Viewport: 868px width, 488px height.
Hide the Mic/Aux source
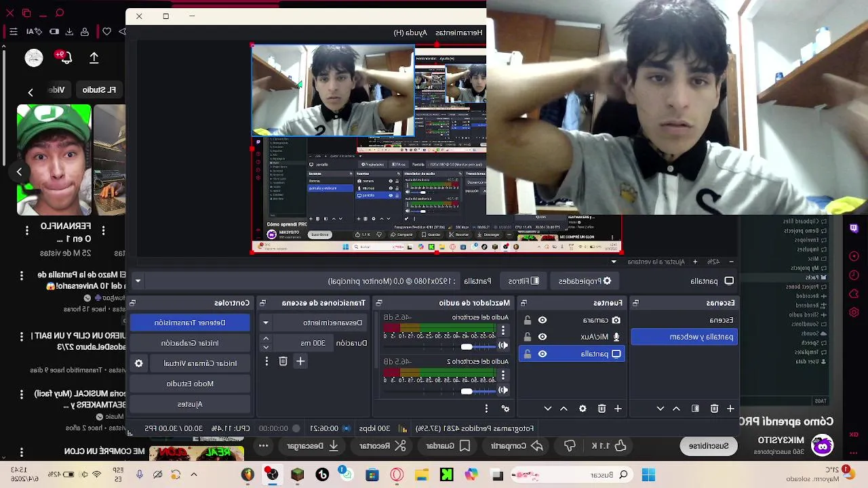542,337
